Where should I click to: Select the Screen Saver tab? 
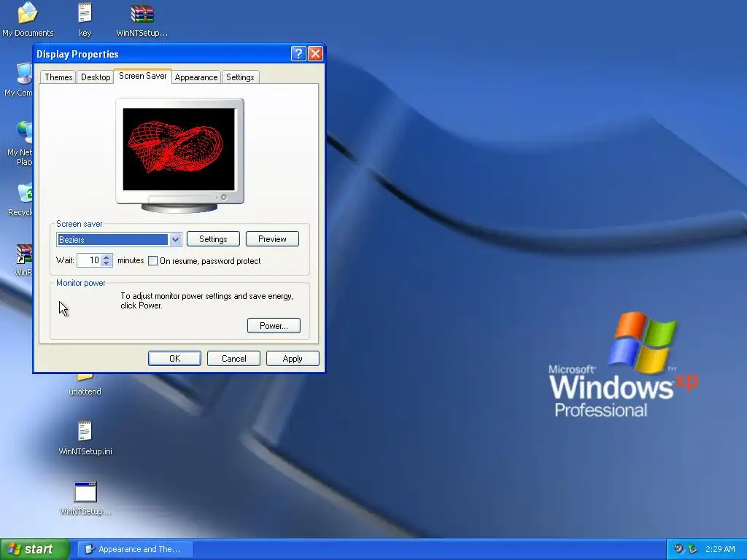pyautogui.click(x=142, y=76)
